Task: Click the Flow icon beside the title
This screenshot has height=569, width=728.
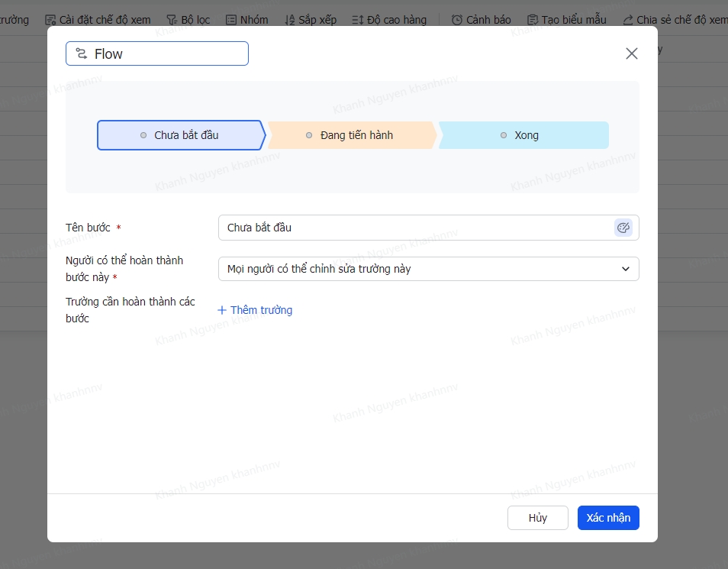Action: tap(82, 53)
